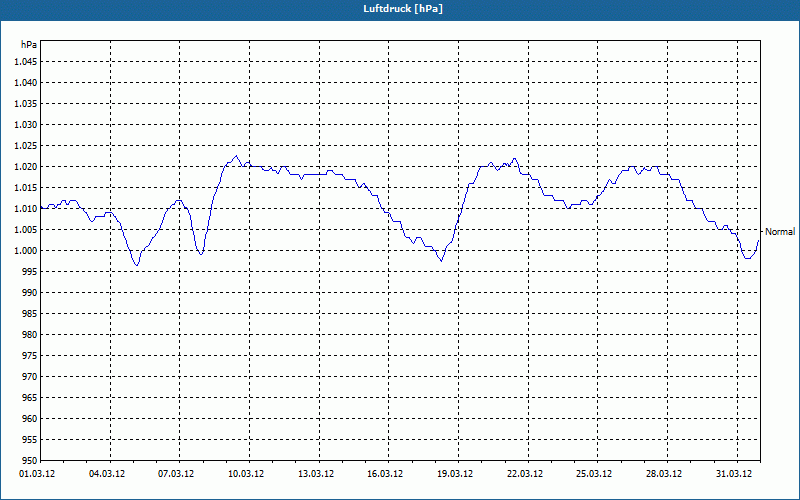800x500 pixels.
Task: Click the 1.005 axis value
Action: coord(26,230)
